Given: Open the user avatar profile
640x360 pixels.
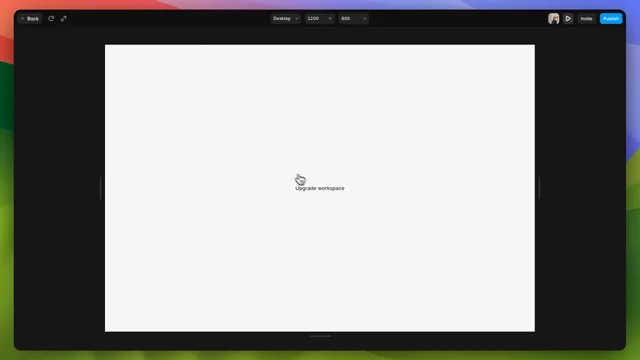Looking at the screenshot, I should tap(553, 19).
